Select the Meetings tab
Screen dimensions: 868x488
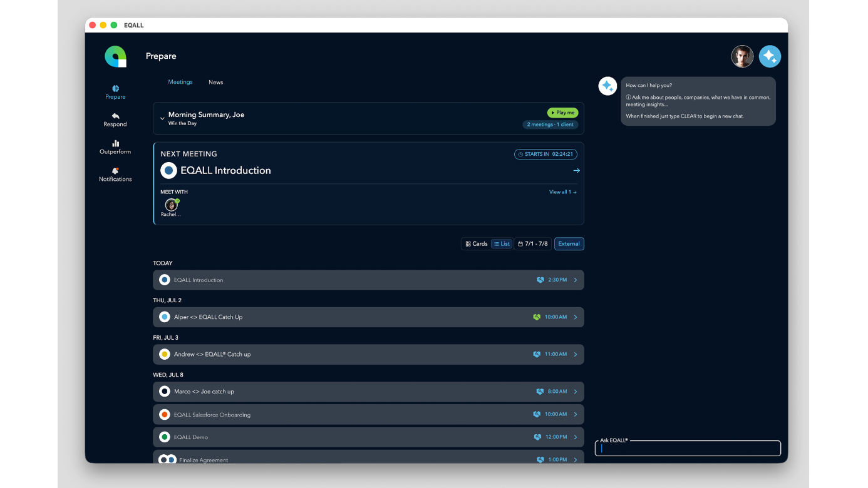pyautogui.click(x=180, y=82)
